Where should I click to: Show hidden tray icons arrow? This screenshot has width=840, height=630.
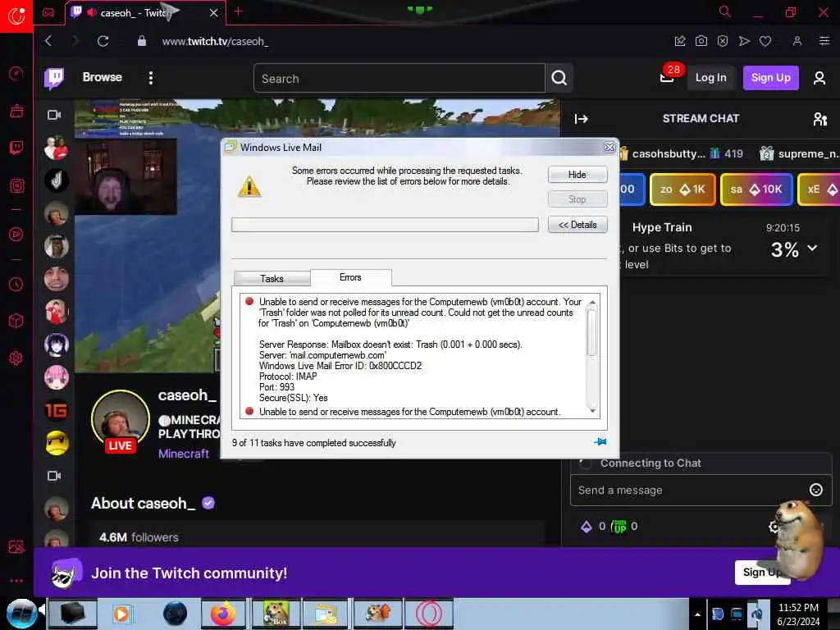coord(697,614)
